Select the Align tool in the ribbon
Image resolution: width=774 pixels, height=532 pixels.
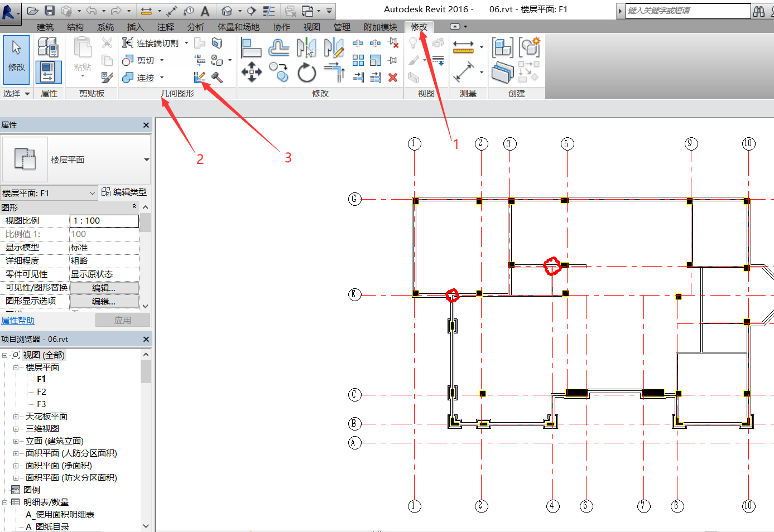[x=251, y=48]
